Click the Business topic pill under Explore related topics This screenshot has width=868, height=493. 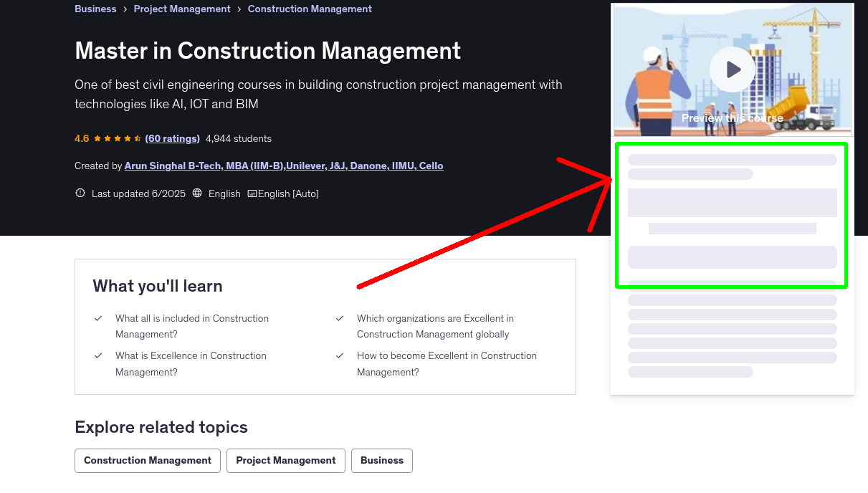(x=382, y=461)
